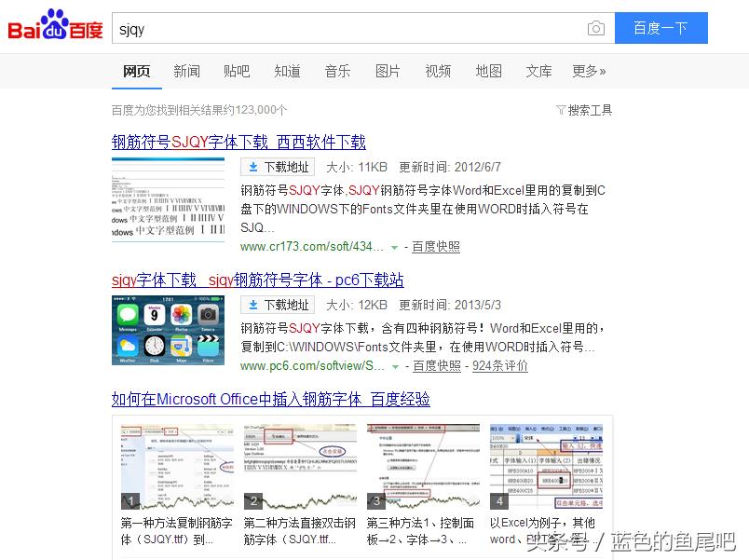The image size is (749, 560).
Task: Open 搜索工具 filter options
Action: 584,110
